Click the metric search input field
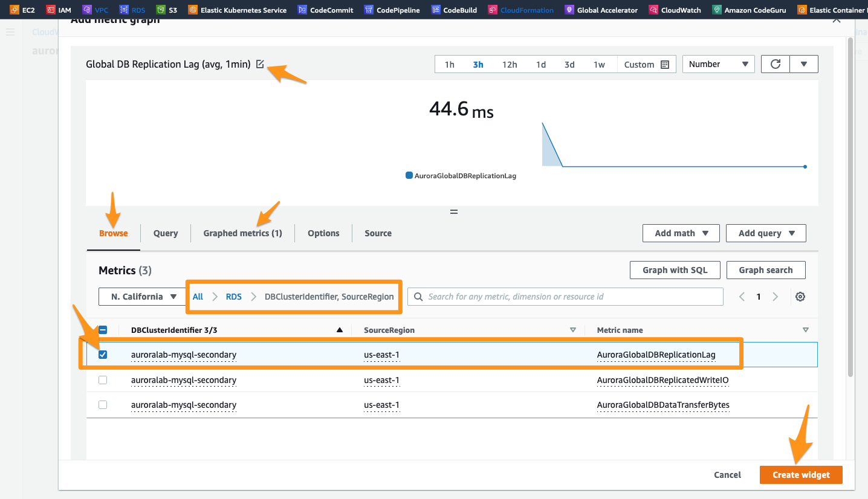 pos(565,297)
